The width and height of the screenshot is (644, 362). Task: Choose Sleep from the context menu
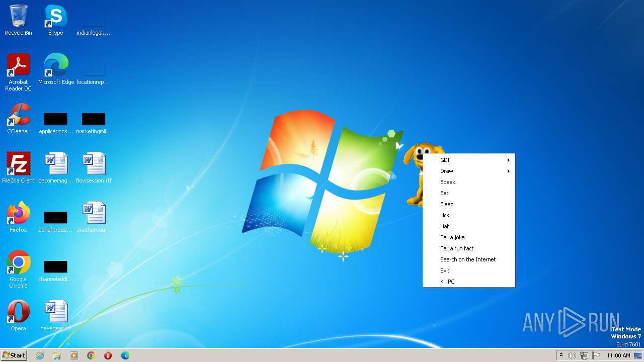469,204
